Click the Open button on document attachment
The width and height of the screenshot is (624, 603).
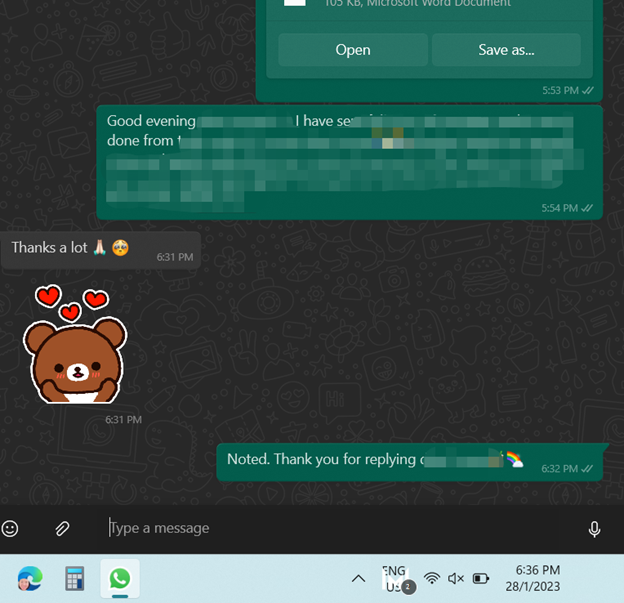[x=352, y=50]
